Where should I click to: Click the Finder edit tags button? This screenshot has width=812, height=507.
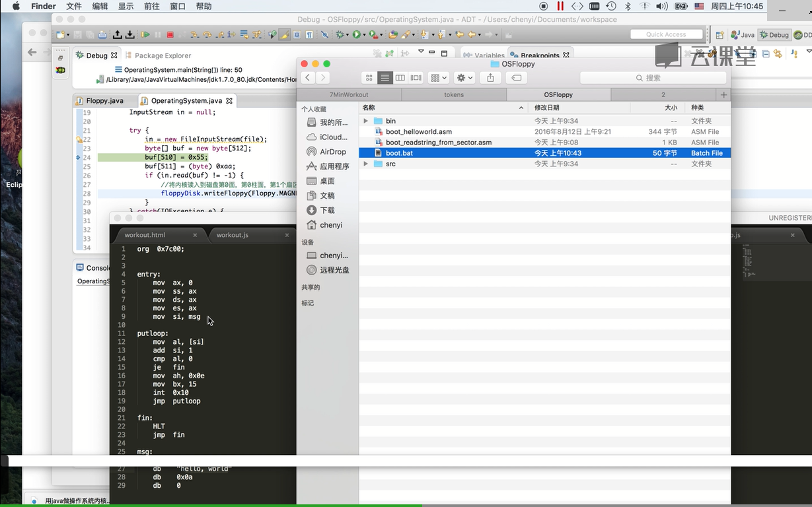tap(517, 78)
